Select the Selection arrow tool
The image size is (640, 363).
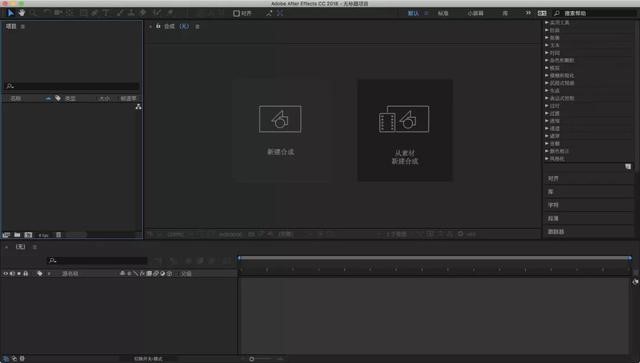click(x=11, y=13)
